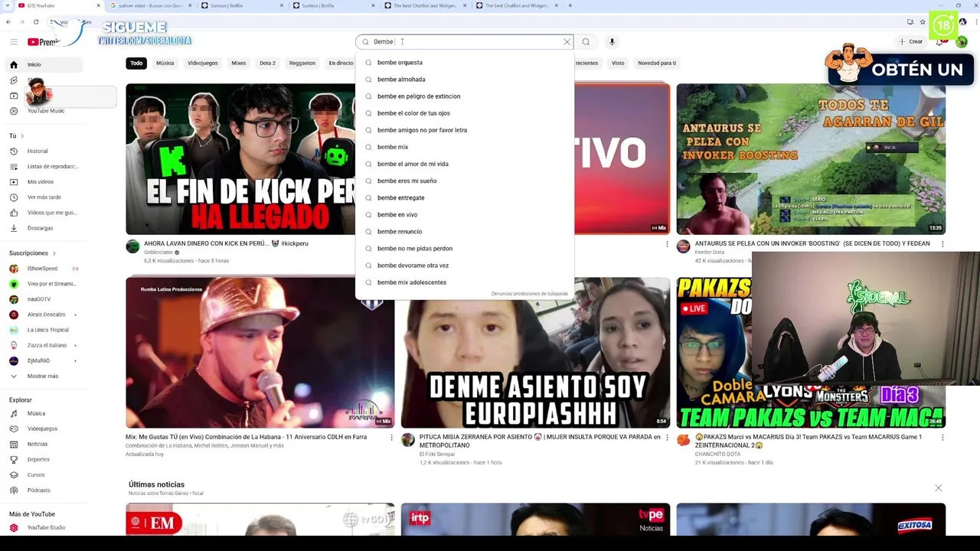Choose suggestion bembe mix adolescentes
The width and height of the screenshot is (980, 551).
point(465,282)
